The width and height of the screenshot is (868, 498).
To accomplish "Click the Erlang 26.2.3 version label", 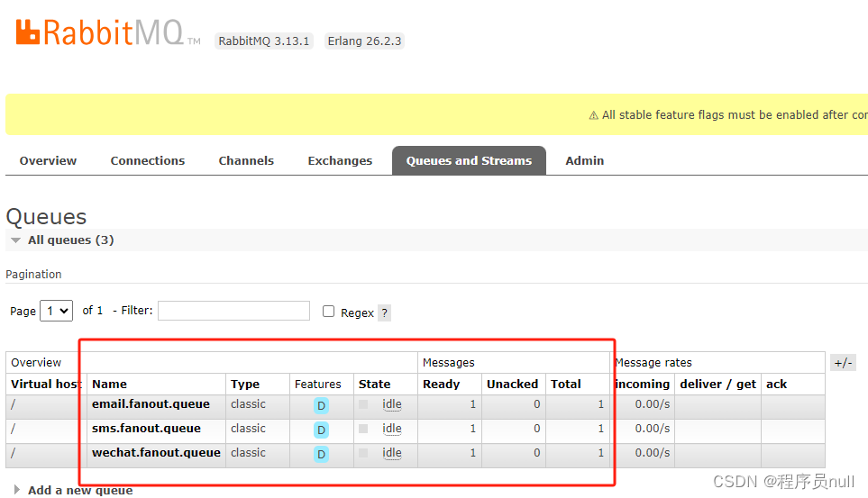I will tap(364, 41).
